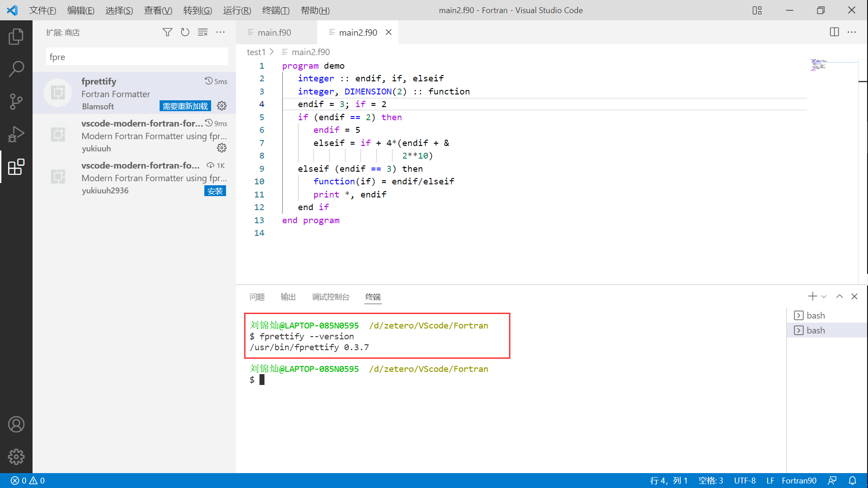The height and width of the screenshot is (488, 868).
Task: Toggle the customize layout control
Action: click(x=757, y=10)
